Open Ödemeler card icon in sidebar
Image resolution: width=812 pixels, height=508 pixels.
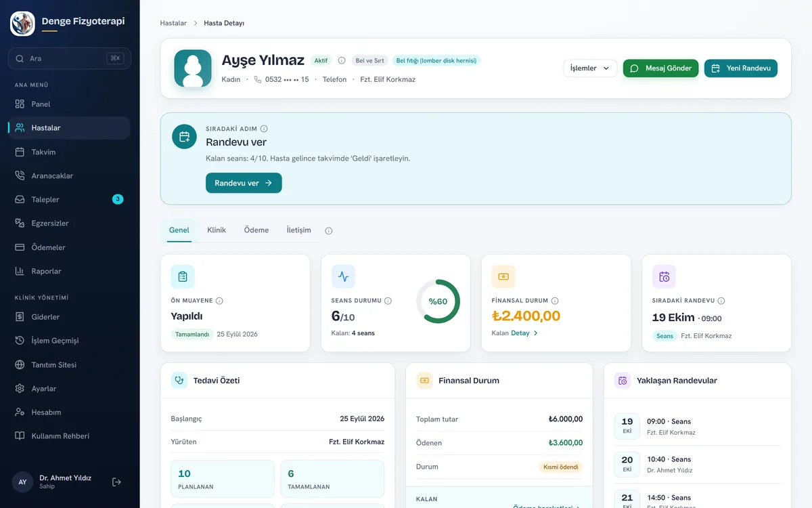point(20,247)
